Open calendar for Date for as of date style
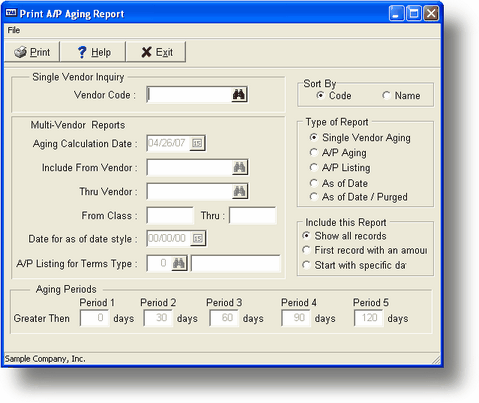The image size is (479, 403). click(198, 239)
